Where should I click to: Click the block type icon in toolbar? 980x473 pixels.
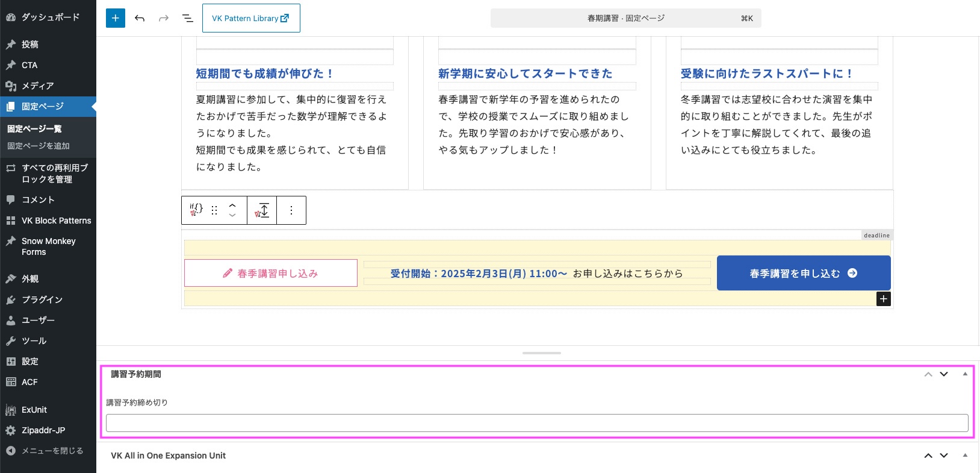[196, 210]
